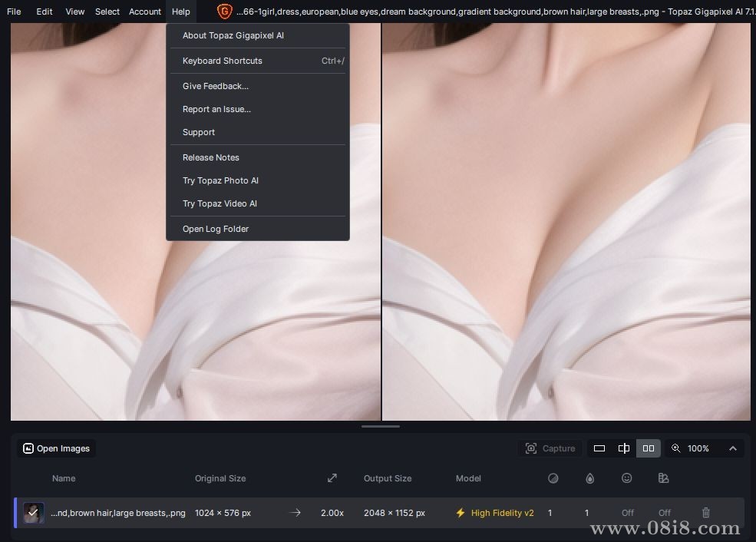Open the File menu
Screen dimensions: 756x542
(x=14, y=12)
